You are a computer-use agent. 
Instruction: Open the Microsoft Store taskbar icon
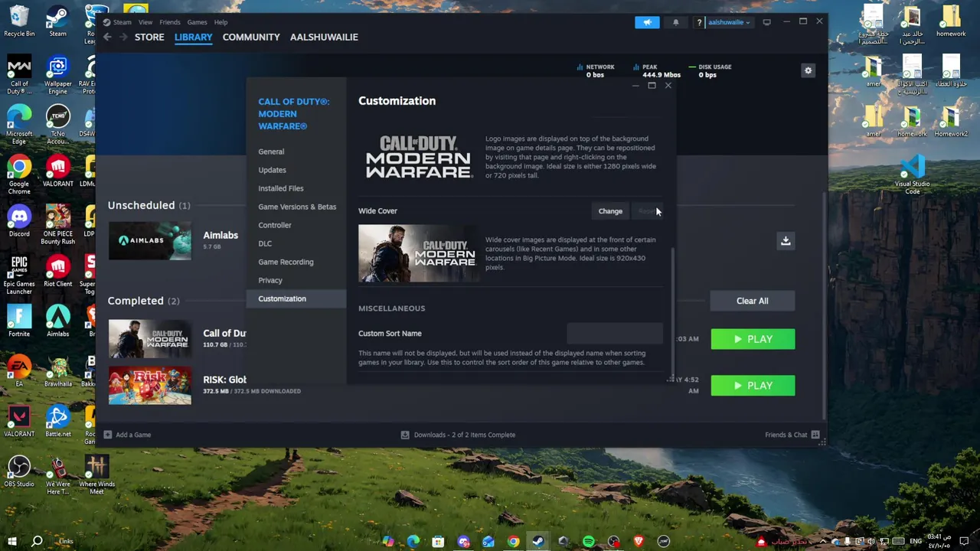[438, 542]
